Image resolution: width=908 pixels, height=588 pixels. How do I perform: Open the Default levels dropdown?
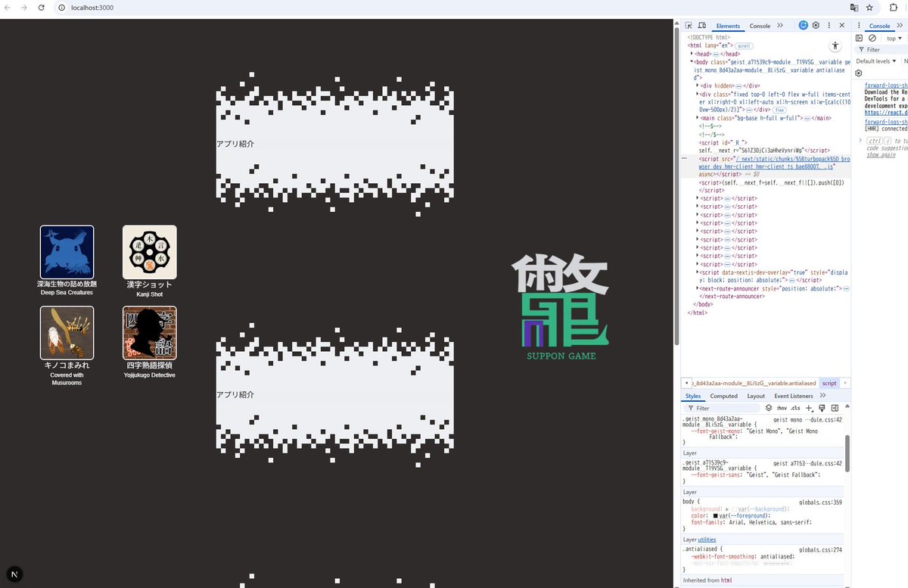(x=876, y=61)
